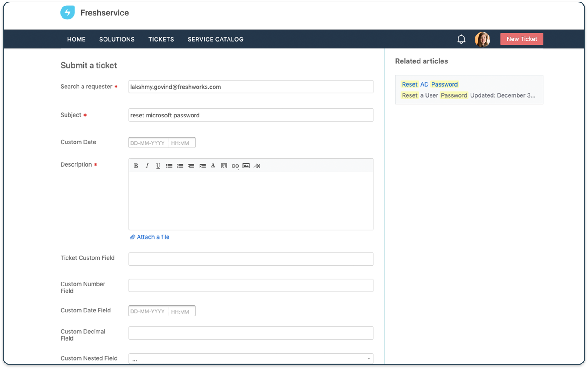
Task: Click the New Ticket button
Action: 522,39
